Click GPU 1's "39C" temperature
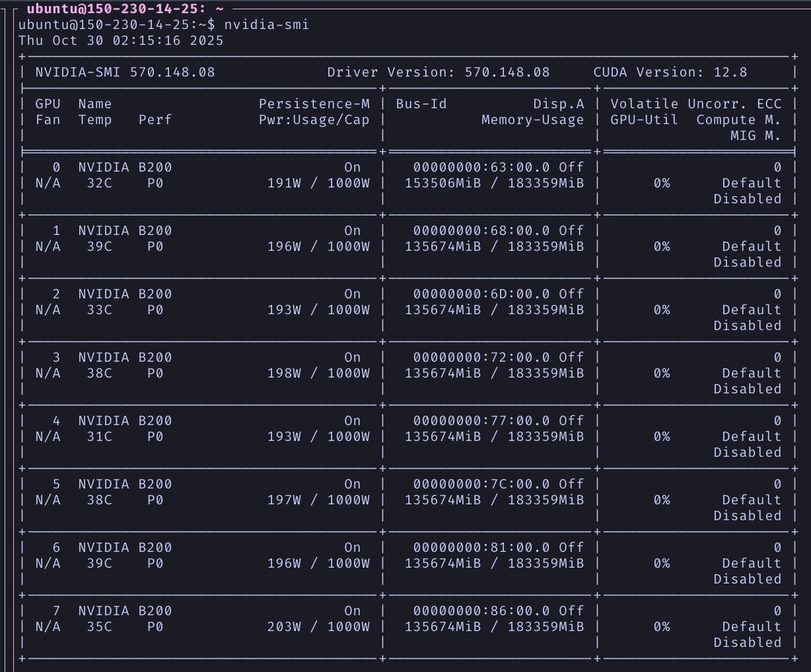 [x=99, y=247]
